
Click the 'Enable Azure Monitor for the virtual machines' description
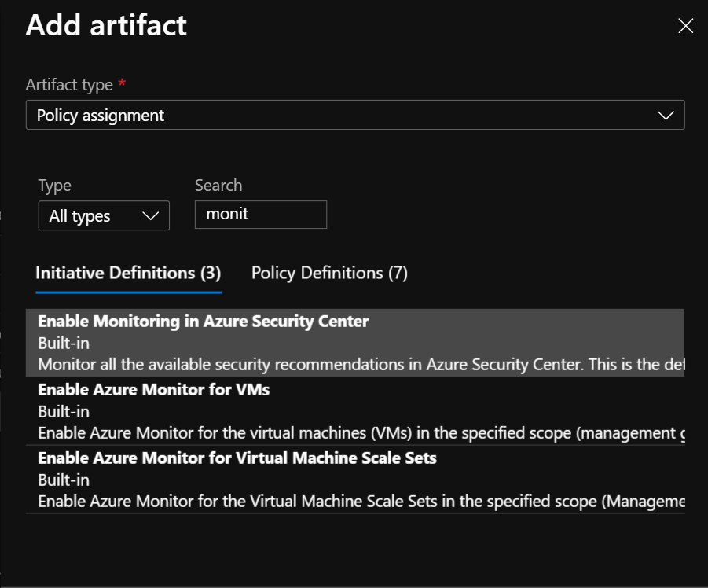pos(361,433)
